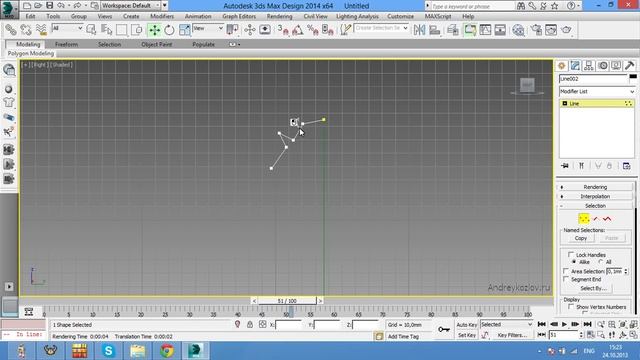Toggle the Angle Snap icon
This screenshot has height=360, width=640.
[x=298, y=30]
